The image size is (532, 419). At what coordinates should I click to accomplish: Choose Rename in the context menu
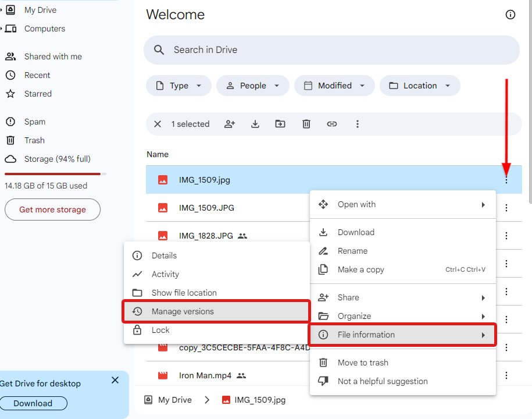coord(403,251)
